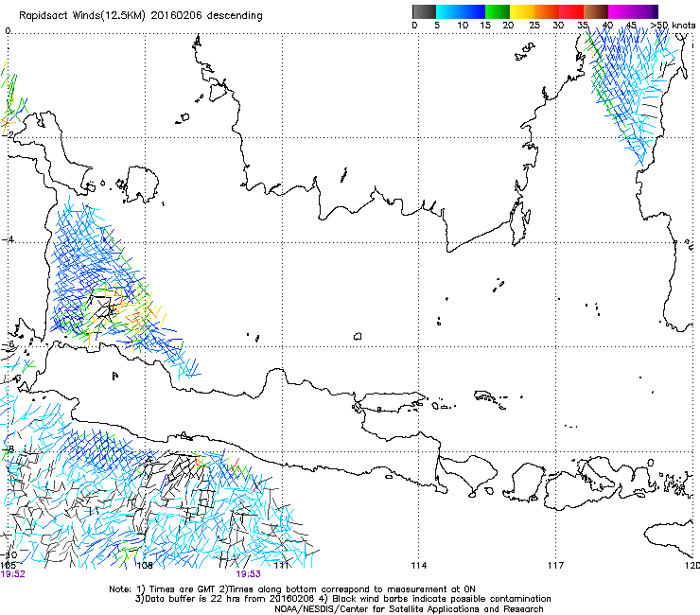Click the "NOAA/NESDIS/Center for Satellite Applications and Research" credit
Viewport: 700px width, 615px height.
[x=409, y=609]
